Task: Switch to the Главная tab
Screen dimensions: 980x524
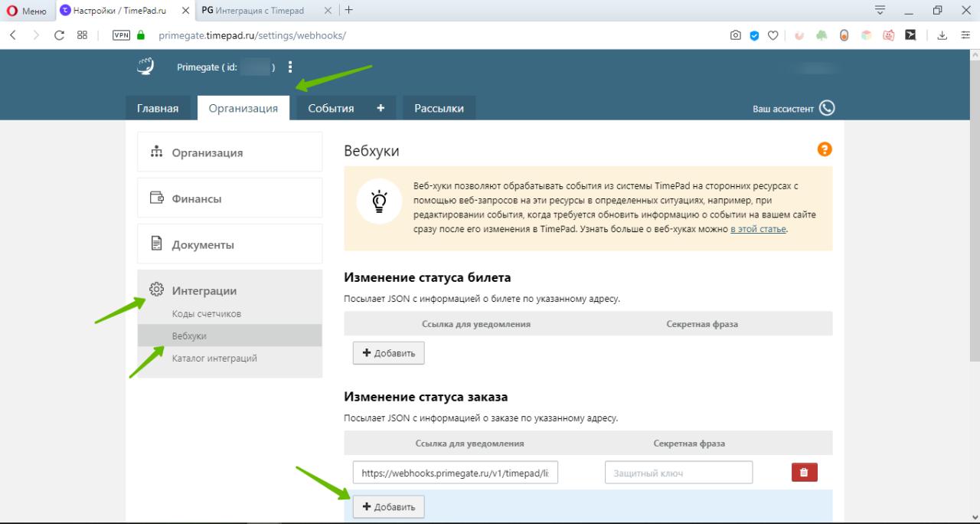Action: click(x=158, y=108)
